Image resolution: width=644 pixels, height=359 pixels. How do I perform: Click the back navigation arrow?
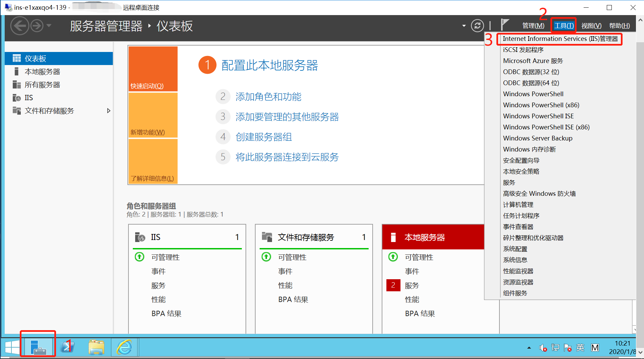(x=19, y=26)
